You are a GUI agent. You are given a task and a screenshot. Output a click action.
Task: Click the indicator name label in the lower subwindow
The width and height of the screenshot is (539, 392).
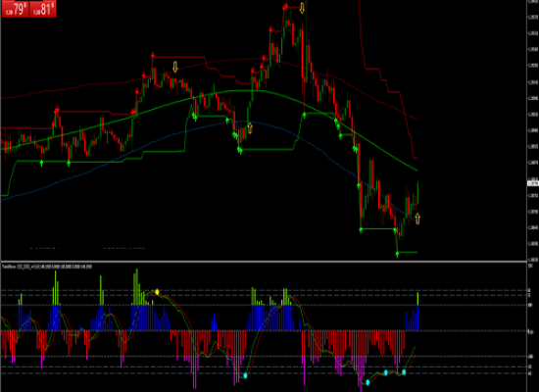tap(47, 267)
